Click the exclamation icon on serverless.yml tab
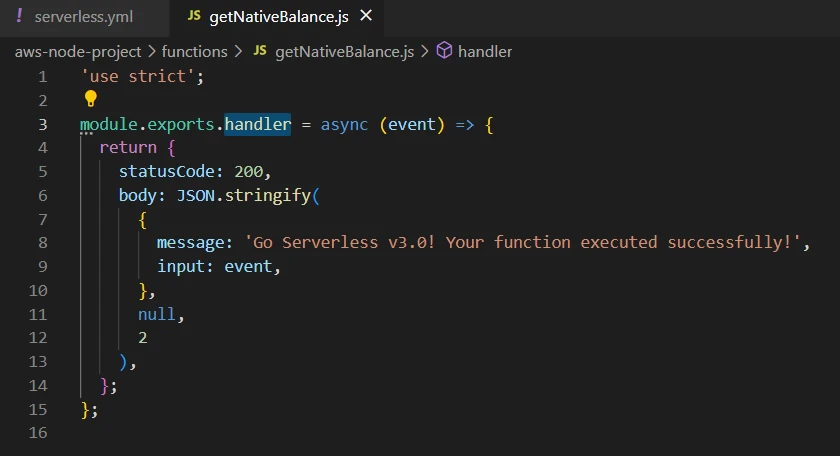The height and width of the screenshot is (456, 840). click(20, 16)
